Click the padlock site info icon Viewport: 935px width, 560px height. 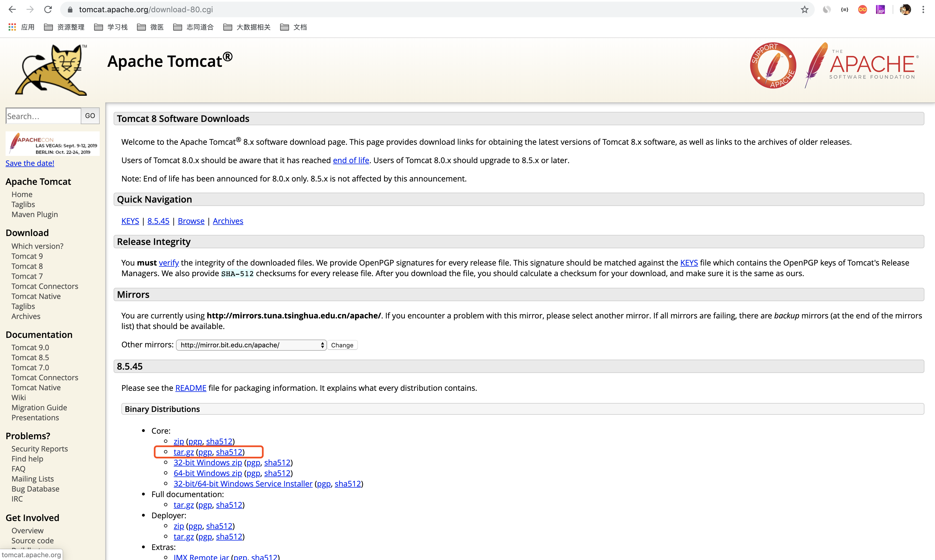(70, 10)
